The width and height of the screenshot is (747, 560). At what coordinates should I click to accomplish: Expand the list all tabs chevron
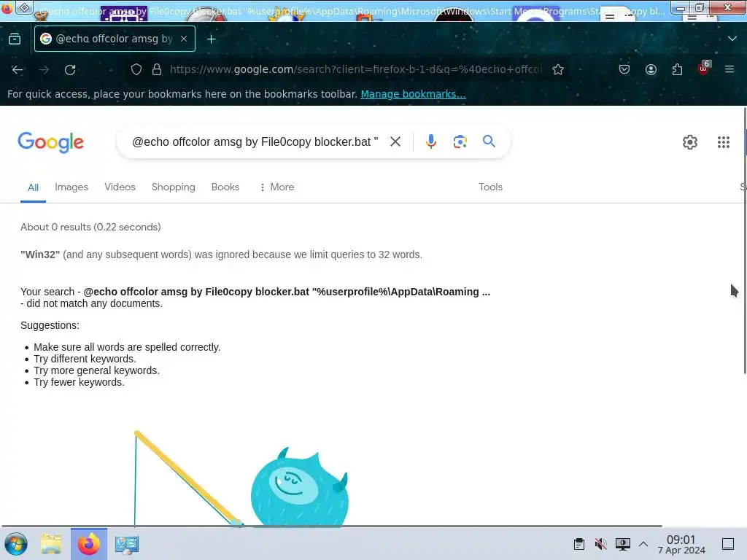pyautogui.click(x=732, y=39)
